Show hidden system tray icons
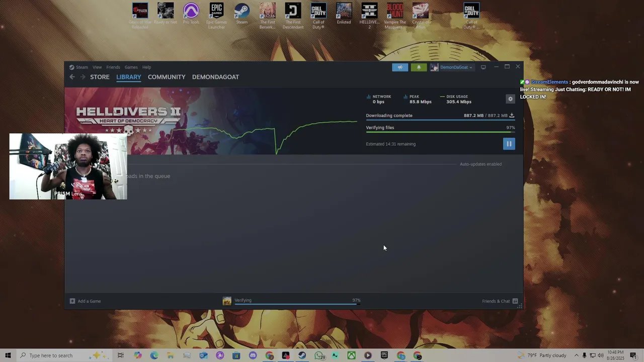This screenshot has width=644, height=362. click(577, 355)
